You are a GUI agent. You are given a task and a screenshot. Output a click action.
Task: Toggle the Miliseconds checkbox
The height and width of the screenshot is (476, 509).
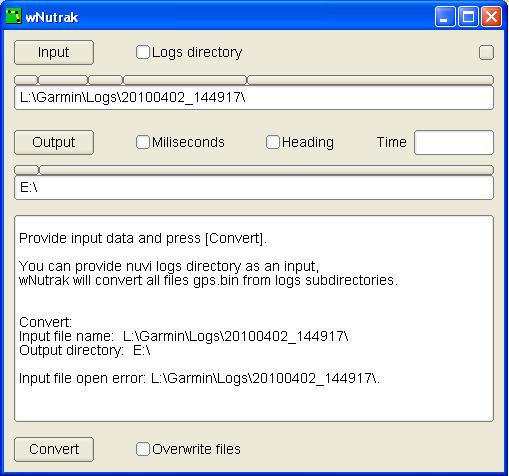click(x=143, y=142)
